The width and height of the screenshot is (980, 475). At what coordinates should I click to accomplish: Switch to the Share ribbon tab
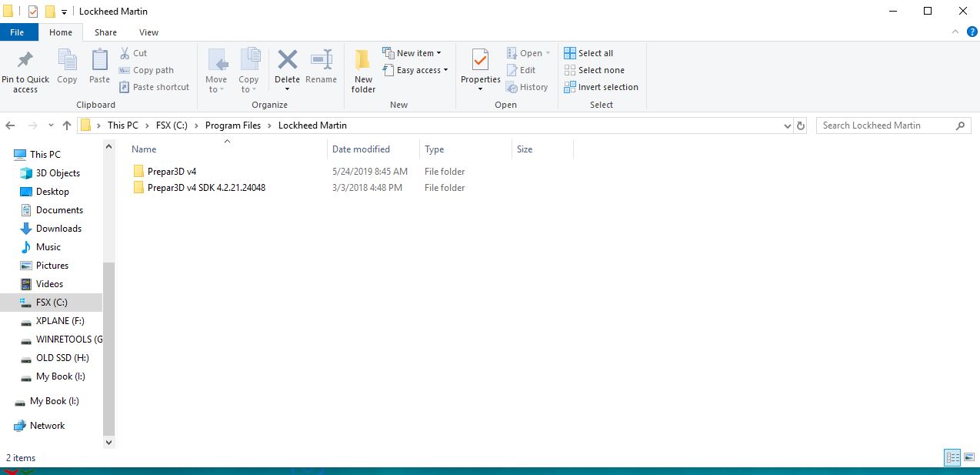point(105,32)
